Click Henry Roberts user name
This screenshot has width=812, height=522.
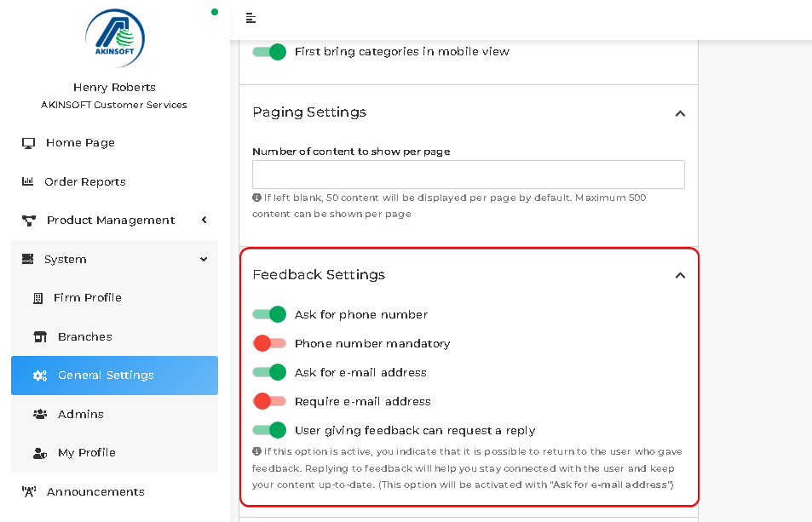(x=114, y=88)
